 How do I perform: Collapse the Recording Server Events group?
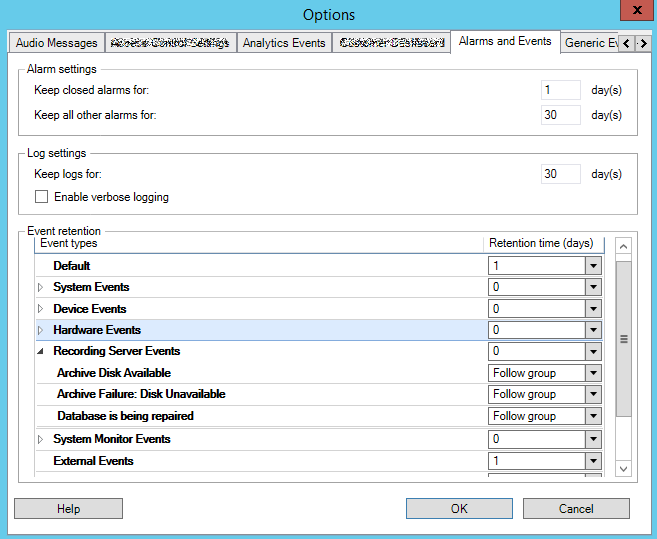tap(41, 352)
